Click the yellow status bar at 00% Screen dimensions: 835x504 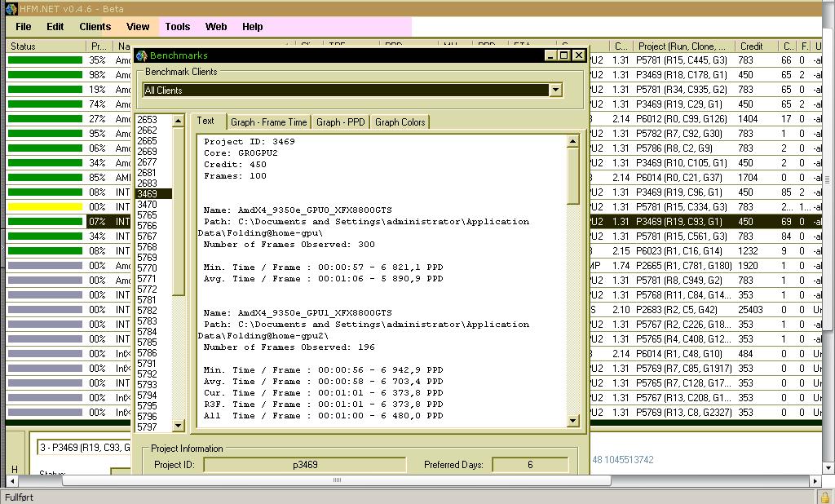[x=46, y=206]
